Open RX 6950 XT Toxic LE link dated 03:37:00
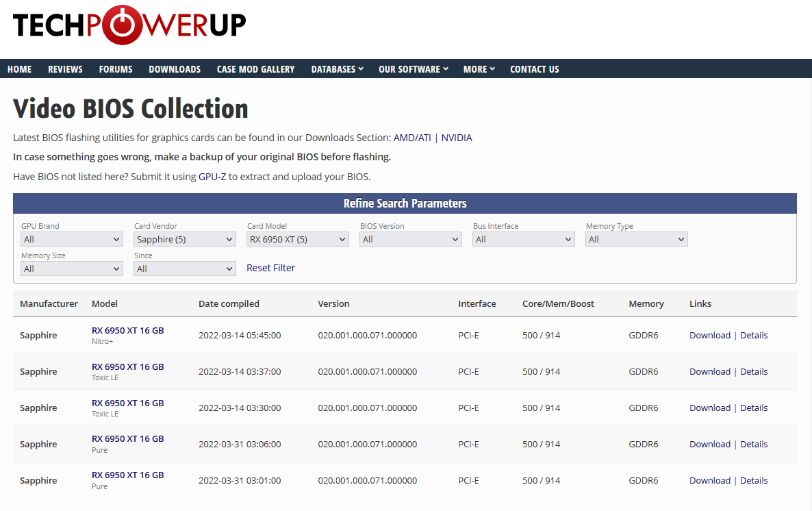The height and width of the screenshot is (511, 812). [x=127, y=367]
